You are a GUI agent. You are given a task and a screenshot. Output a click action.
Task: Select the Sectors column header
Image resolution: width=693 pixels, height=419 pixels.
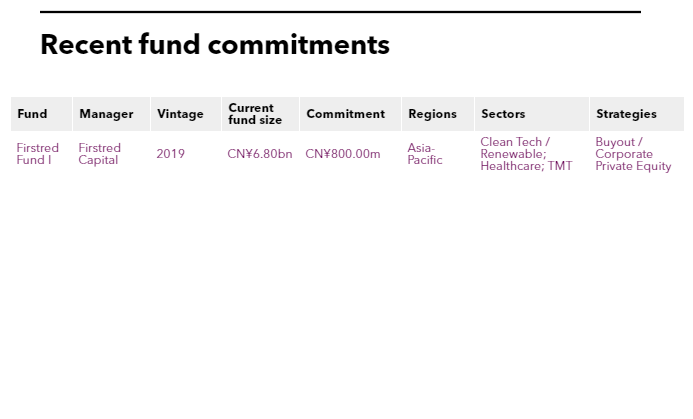503,114
